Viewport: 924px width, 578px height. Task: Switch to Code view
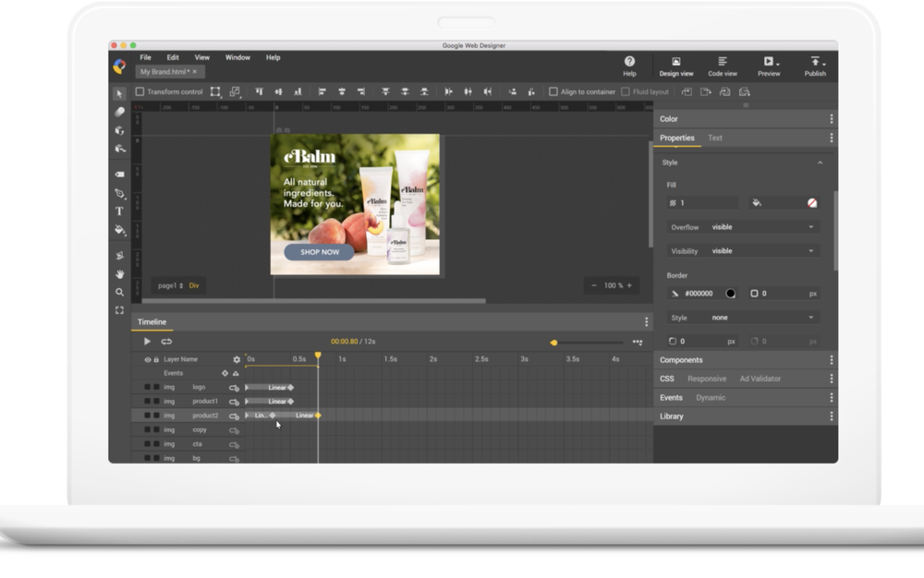722,66
